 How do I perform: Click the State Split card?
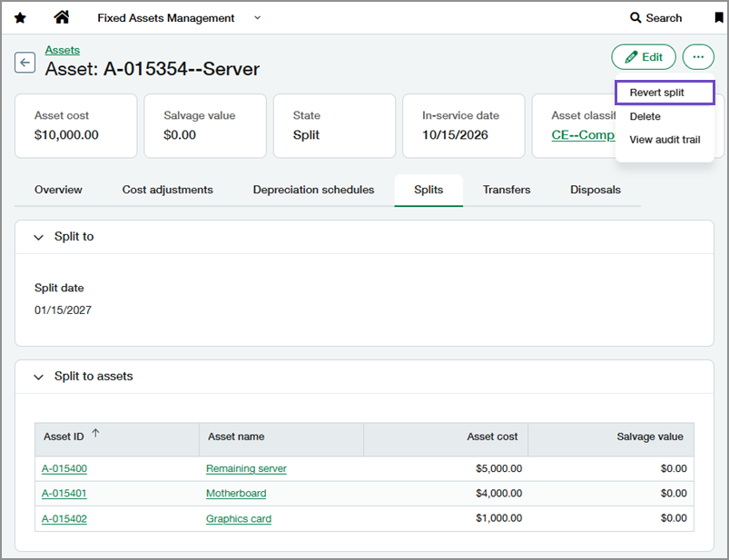coord(334,126)
